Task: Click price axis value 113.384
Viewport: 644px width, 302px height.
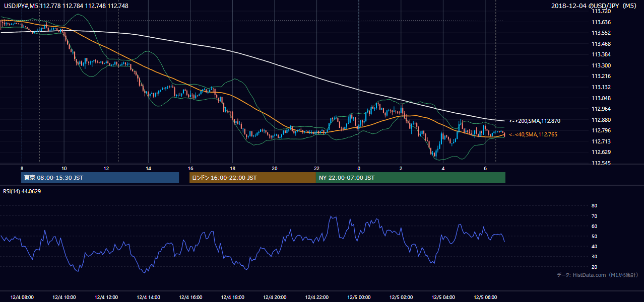Action: 601,54
